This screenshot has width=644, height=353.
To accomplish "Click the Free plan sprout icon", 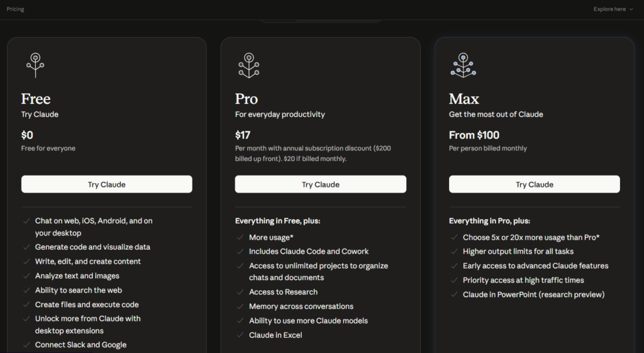I will click(35, 65).
